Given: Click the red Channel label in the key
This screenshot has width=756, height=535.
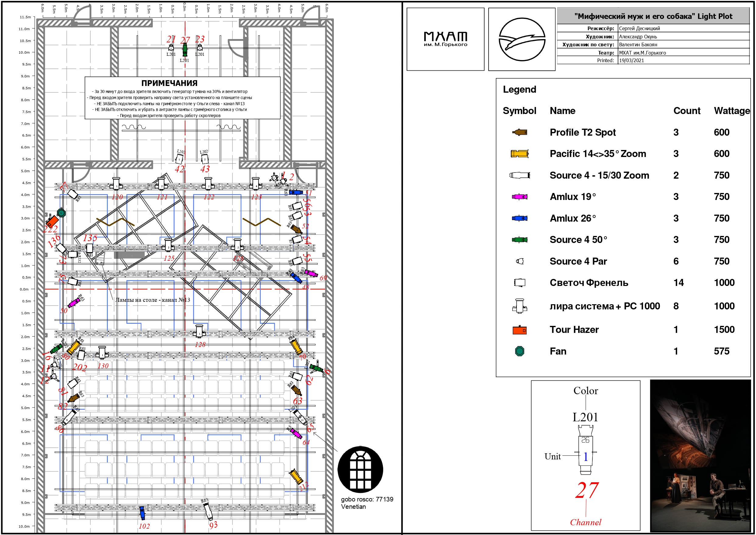Looking at the screenshot, I should [585, 522].
